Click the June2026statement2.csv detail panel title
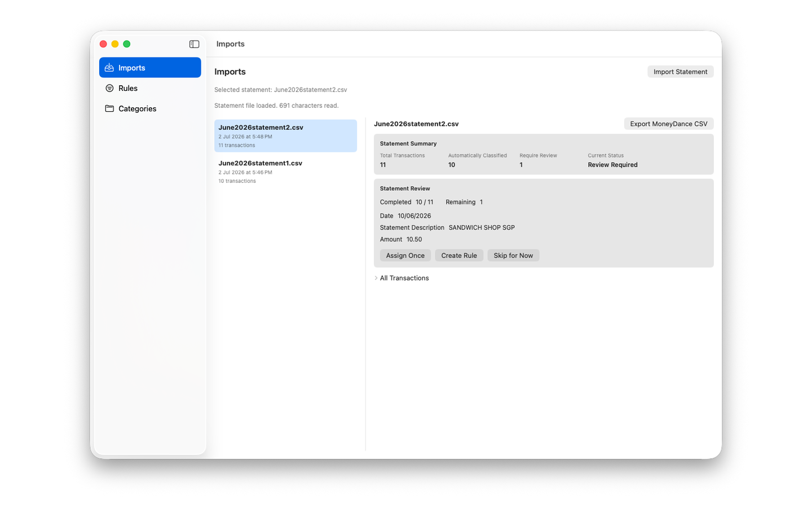 (x=416, y=124)
